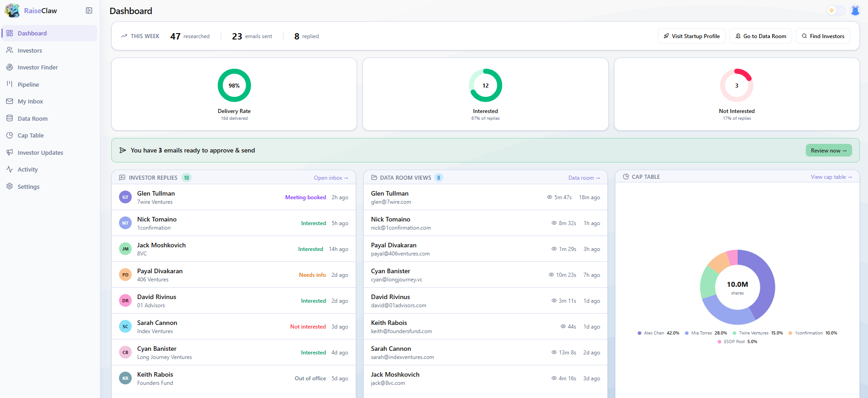868x398 pixels.
Task: Click the 8 badge beside Data Room Views
Action: pyautogui.click(x=439, y=177)
